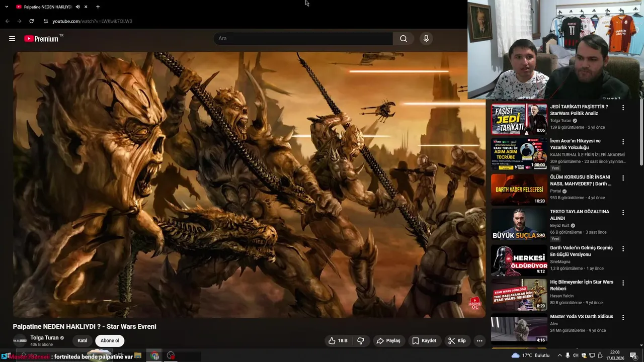Click the Palpatine NEDEN HAKLIYDI video title
The width and height of the screenshot is (644, 362).
tap(85, 326)
